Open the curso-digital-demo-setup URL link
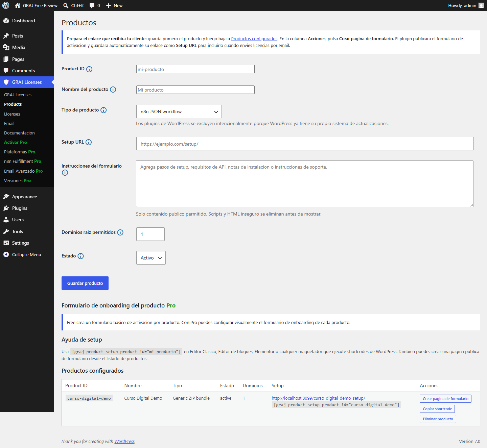 318,398
